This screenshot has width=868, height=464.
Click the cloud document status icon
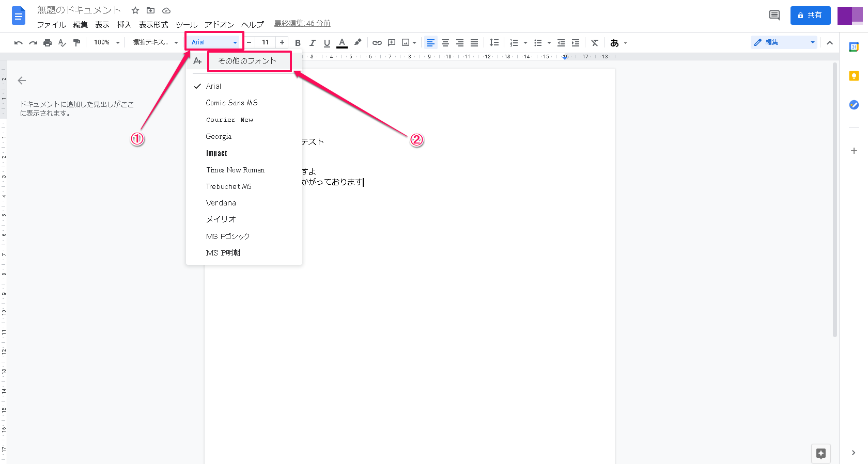coord(166,10)
